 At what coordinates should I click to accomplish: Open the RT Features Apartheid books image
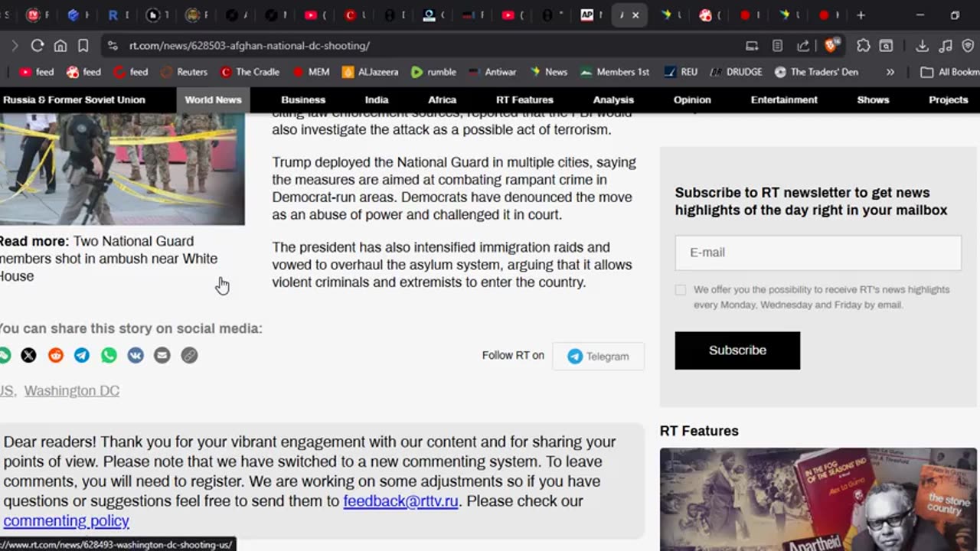click(818, 499)
